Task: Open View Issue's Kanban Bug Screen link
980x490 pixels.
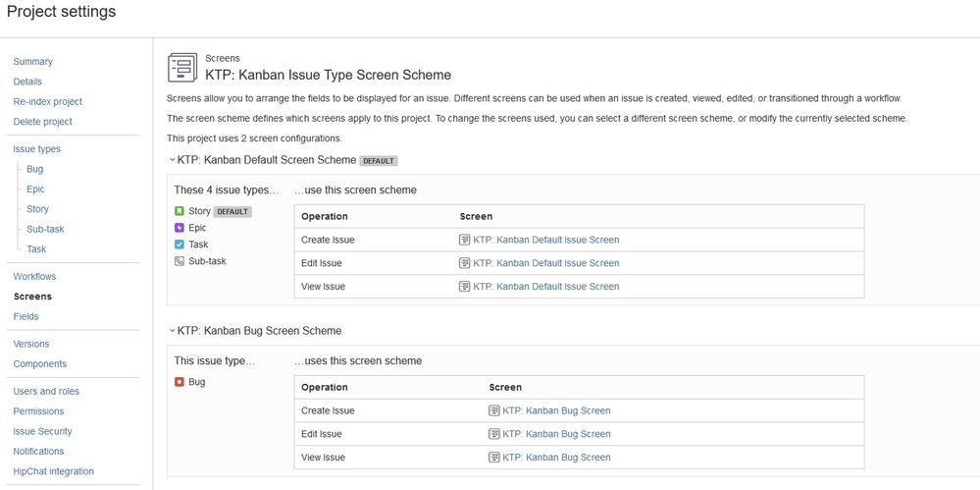Action: pos(556,457)
